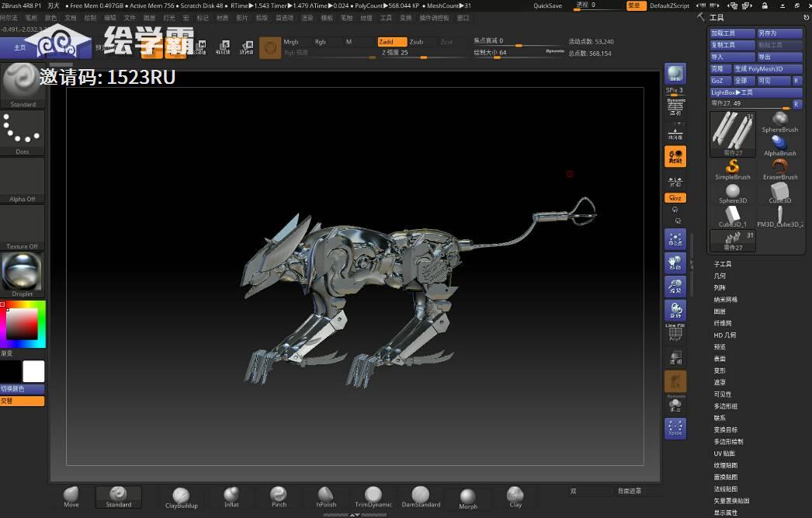Toggle Line Fill PolyF display
The width and height of the screenshot is (812, 518).
(675, 332)
